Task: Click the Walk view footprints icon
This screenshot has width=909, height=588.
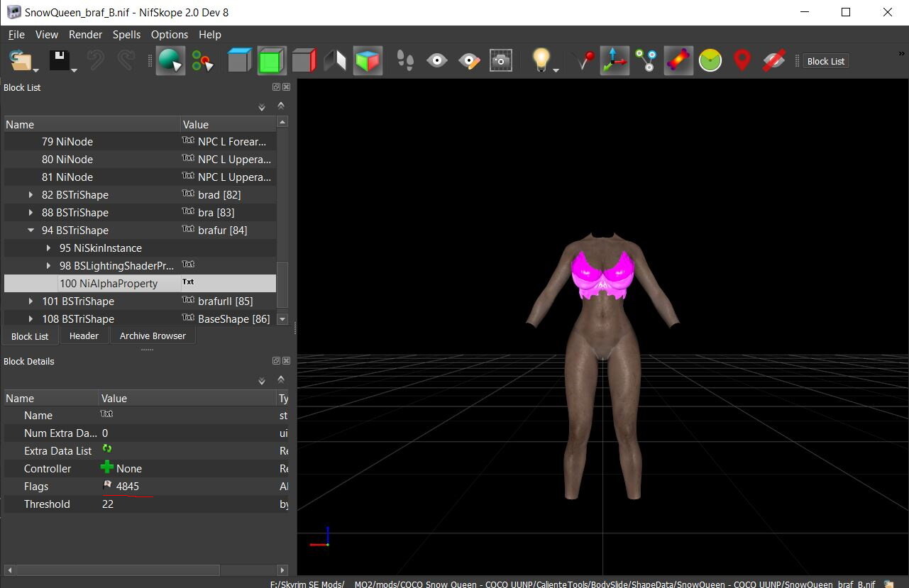Action: coord(406,60)
